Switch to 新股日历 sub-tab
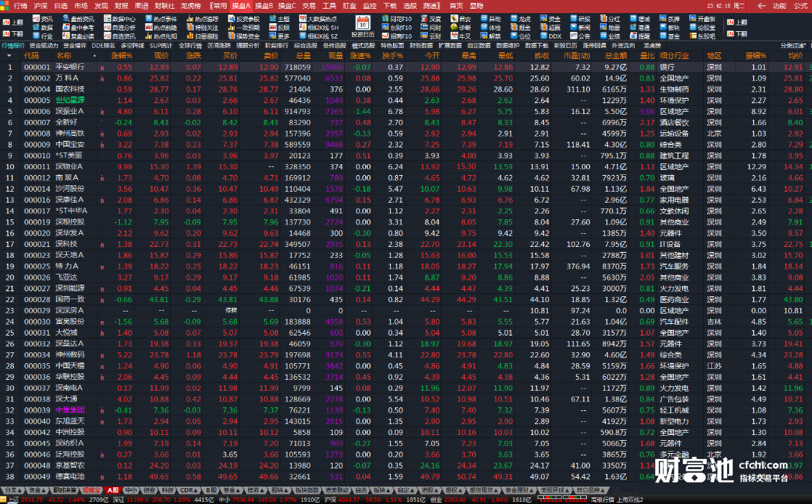This screenshot has height=504, width=812. tap(566, 46)
